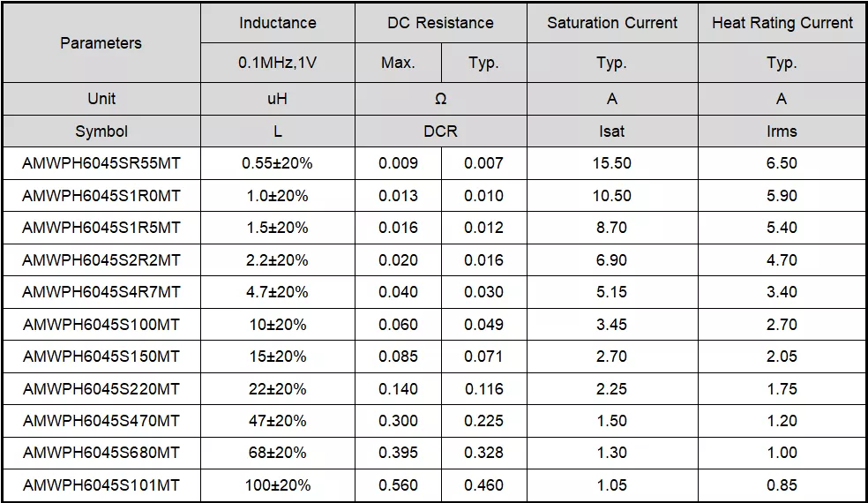Select part number AMWPH6045S101MT
The image size is (868, 503).
pyautogui.click(x=101, y=485)
